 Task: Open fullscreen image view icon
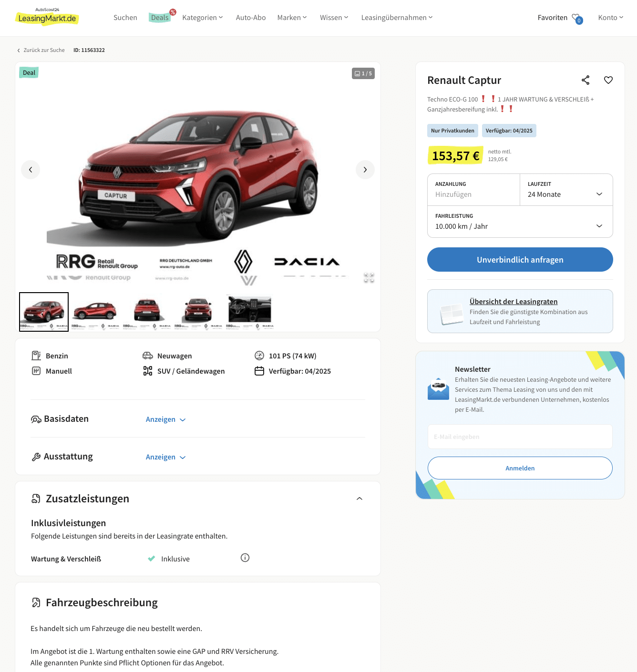point(369,277)
